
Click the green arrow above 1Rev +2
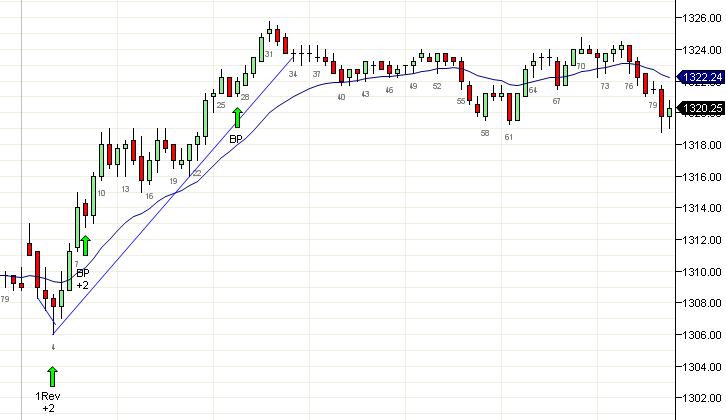tap(53, 376)
